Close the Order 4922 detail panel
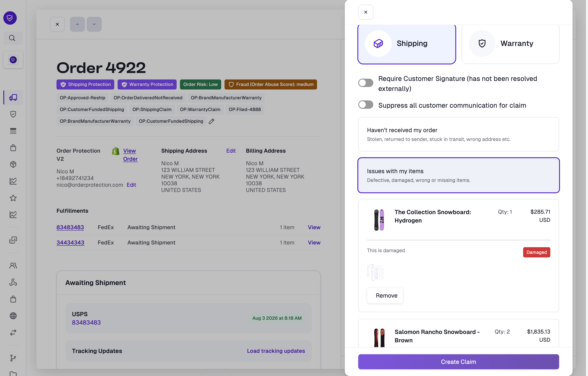 [57, 24]
